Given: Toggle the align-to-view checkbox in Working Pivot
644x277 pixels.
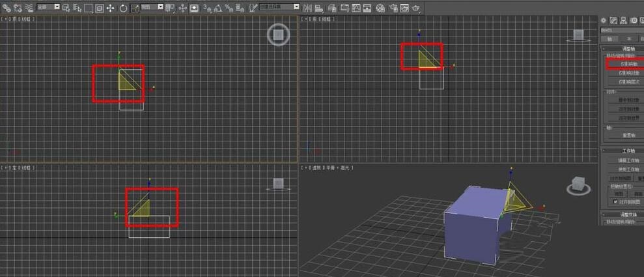Looking at the screenshot, I should 616,202.
